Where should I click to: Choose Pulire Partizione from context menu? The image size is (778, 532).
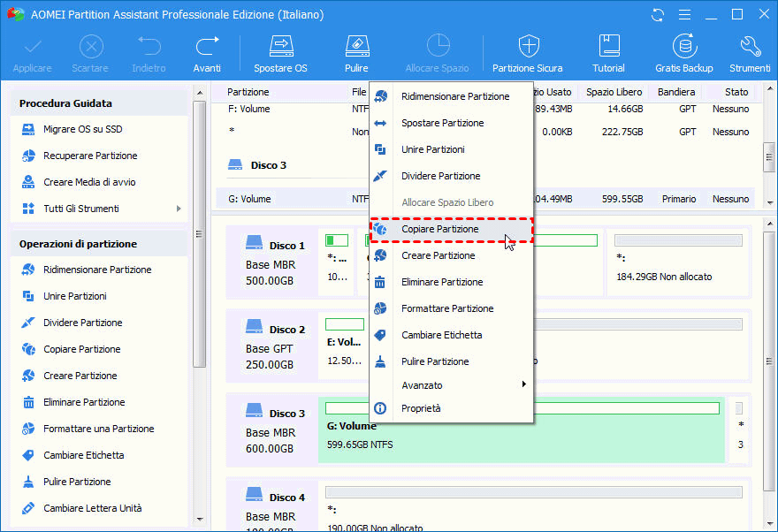(452, 362)
